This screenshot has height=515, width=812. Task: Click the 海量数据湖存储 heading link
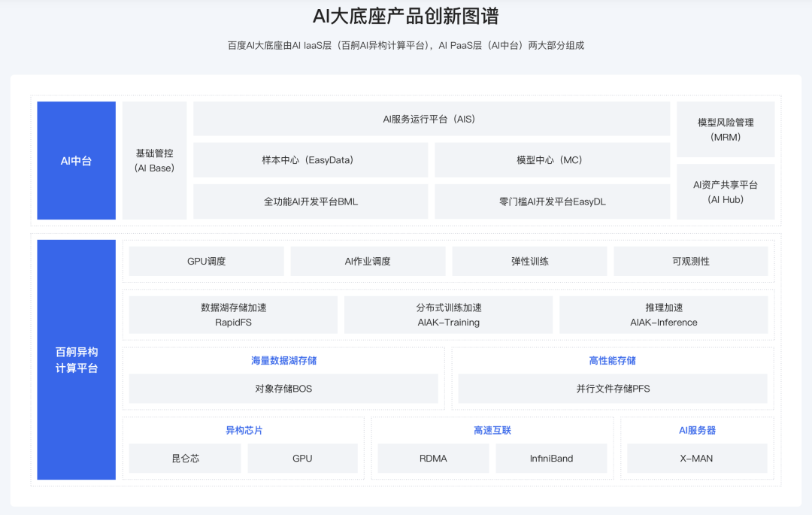[x=283, y=360]
